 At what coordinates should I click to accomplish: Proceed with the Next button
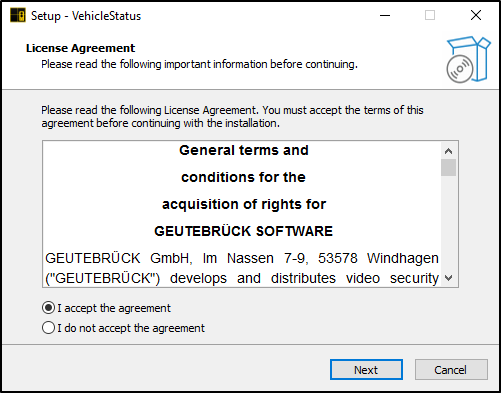[x=366, y=369]
